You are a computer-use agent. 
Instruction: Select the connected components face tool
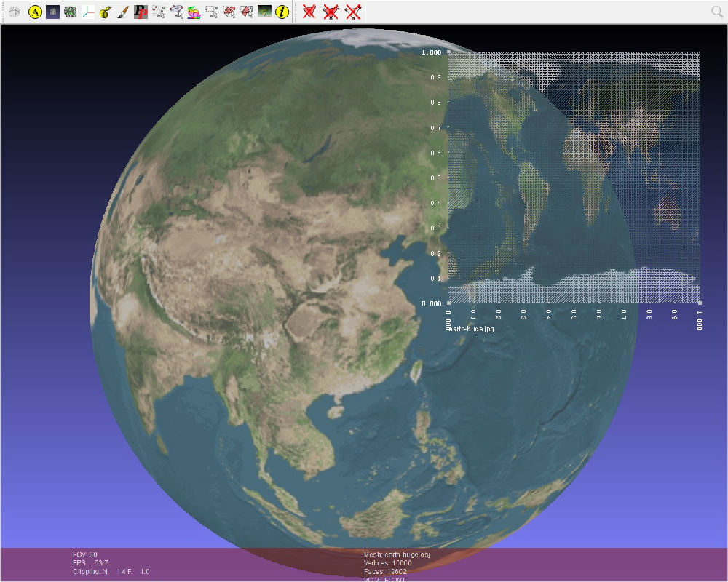coord(247,12)
